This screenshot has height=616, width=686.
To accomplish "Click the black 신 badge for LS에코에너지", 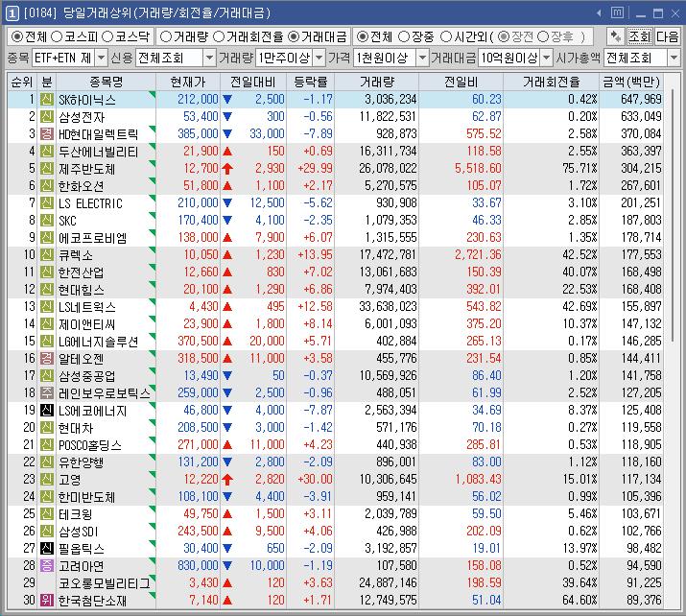I will 47,411.
